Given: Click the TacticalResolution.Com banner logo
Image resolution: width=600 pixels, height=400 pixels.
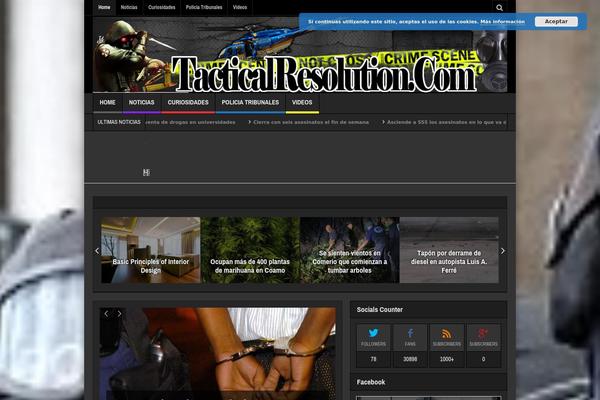Looking at the screenshot, I should [324, 74].
